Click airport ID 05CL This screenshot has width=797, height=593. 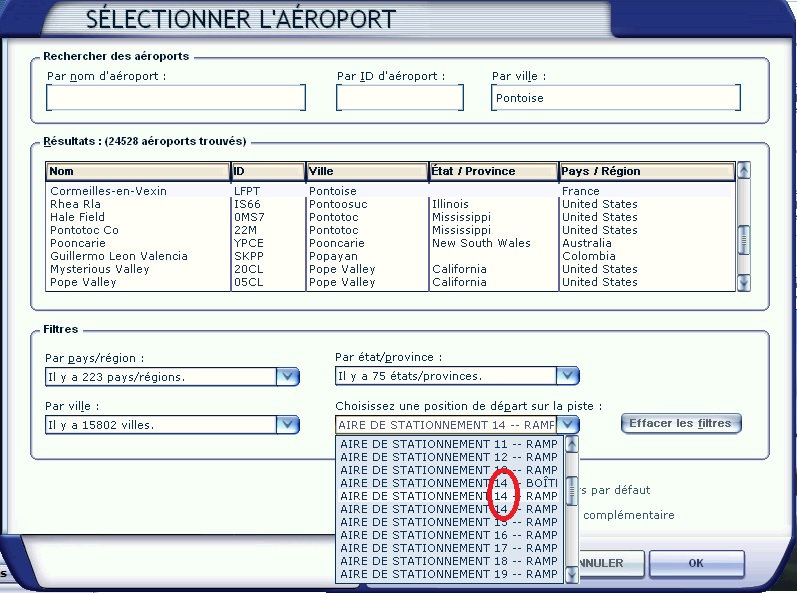(249, 282)
